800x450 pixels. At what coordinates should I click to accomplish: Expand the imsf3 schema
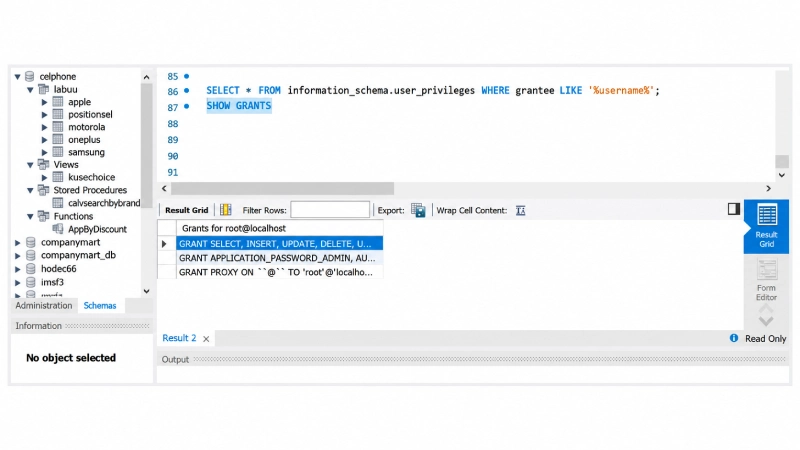18,282
